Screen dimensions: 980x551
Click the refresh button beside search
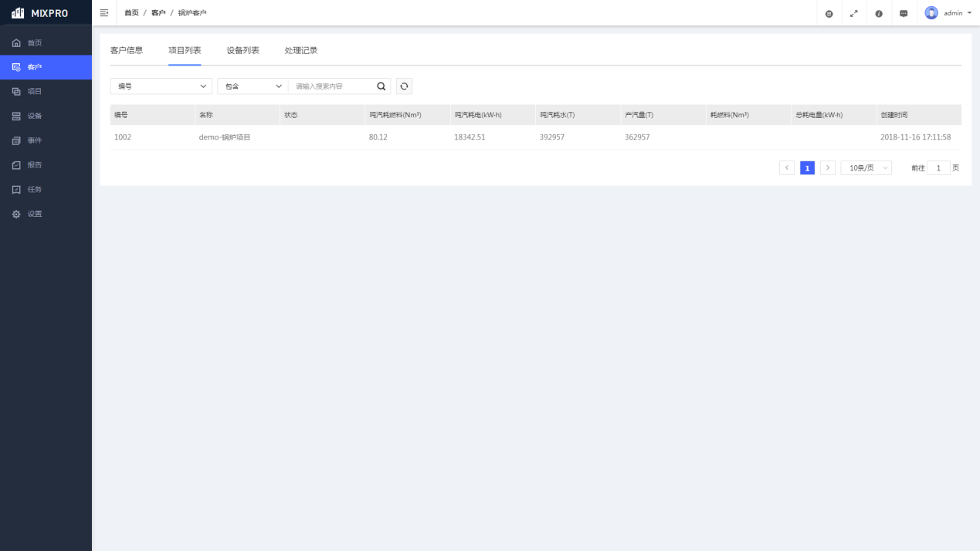(x=404, y=86)
